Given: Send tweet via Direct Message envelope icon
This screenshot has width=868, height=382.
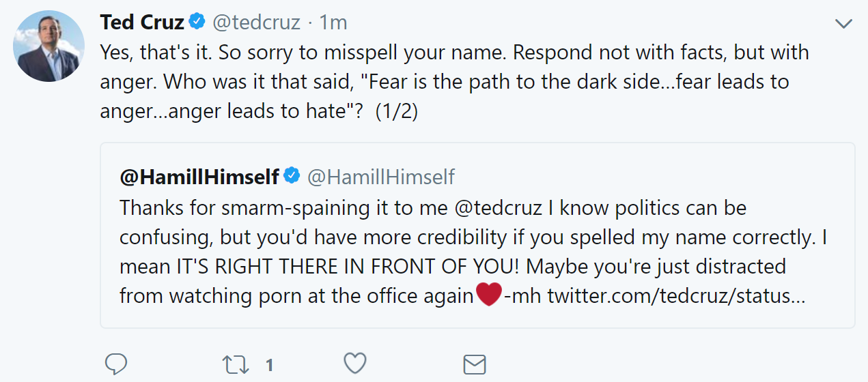Looking at the screenshot, I should (x=474, y=364).
